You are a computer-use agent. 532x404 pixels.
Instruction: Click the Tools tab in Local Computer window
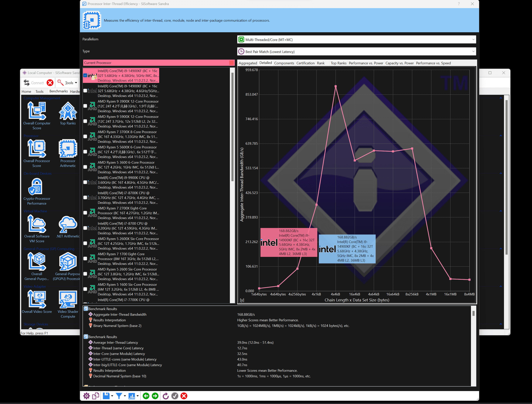click(x=39, y=91)
